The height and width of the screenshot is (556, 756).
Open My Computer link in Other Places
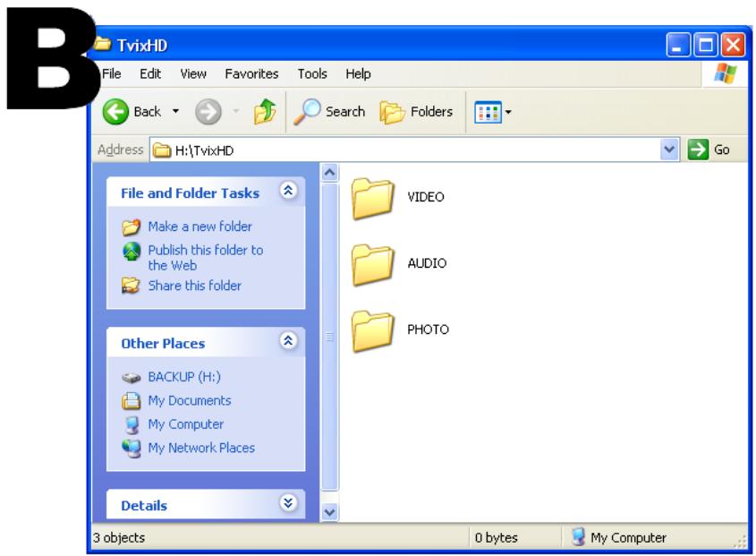tap(185, 424)
